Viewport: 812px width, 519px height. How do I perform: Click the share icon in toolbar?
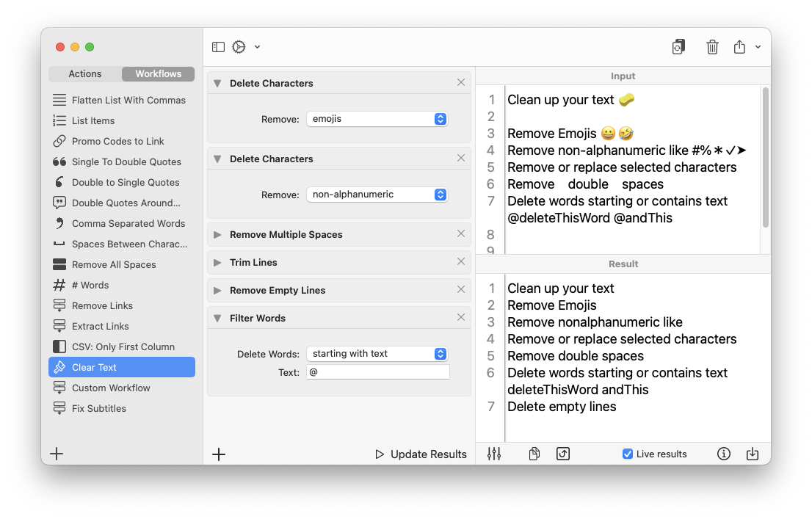739,47
